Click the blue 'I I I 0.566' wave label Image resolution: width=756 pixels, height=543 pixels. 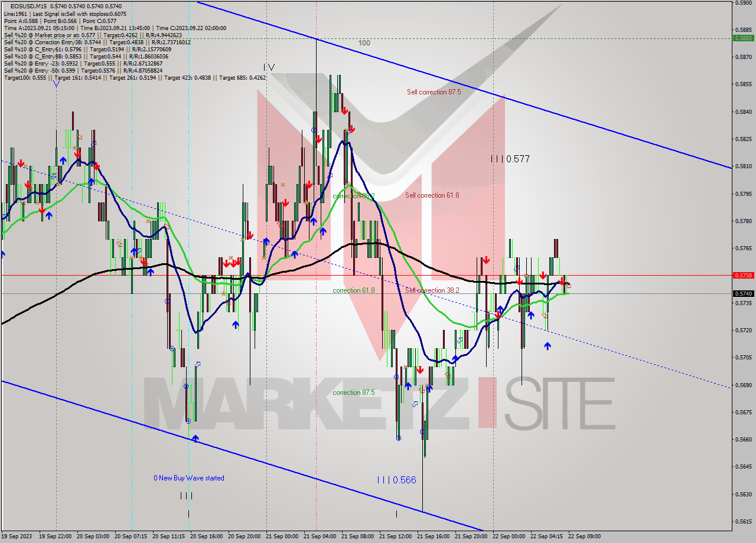point(397,480)
